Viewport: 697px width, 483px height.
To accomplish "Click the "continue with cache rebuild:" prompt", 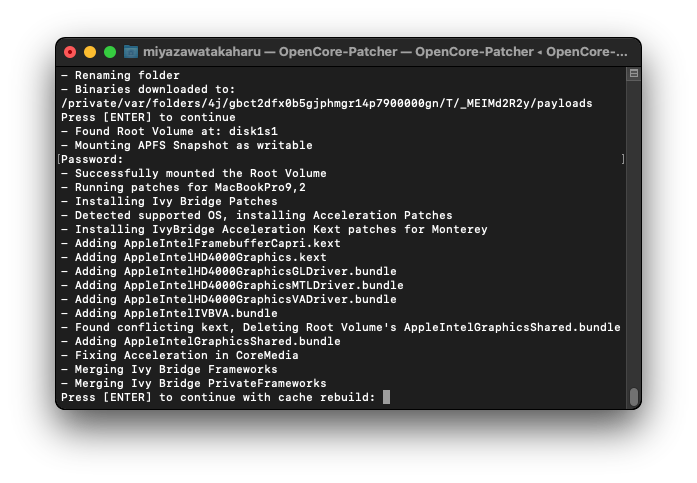I will point(218,397).
